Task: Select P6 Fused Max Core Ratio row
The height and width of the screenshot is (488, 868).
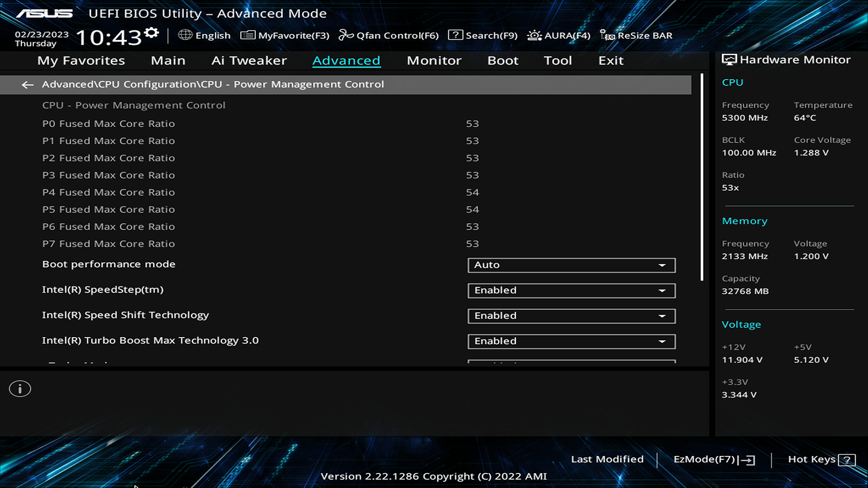Action: click(x=345, y=227)
